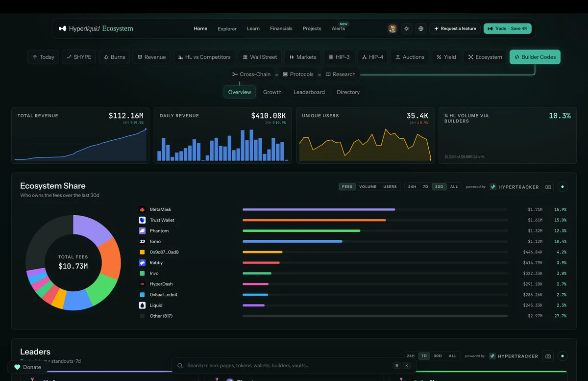
Task: Click the magnifier icon in search bar
Action: click(x=180, y=365)
